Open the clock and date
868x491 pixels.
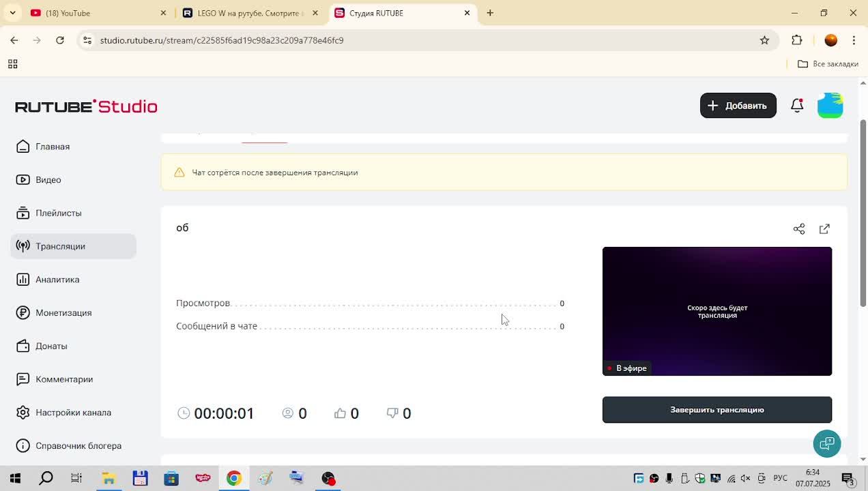click(813, 478)
